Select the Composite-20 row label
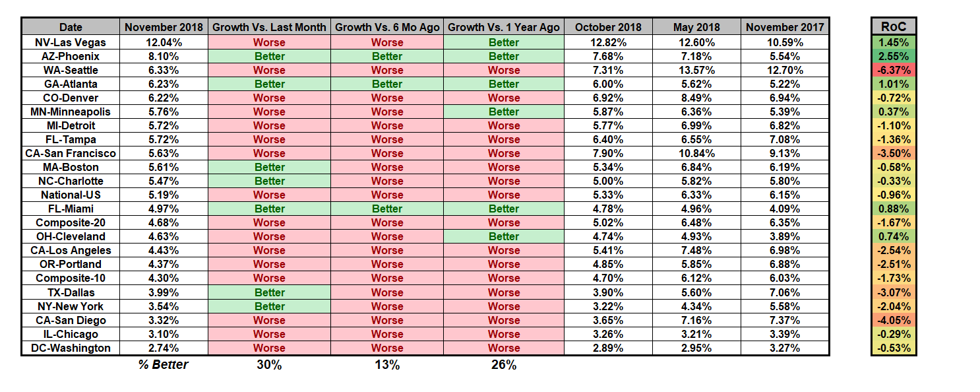 click(x=71, y=222)
